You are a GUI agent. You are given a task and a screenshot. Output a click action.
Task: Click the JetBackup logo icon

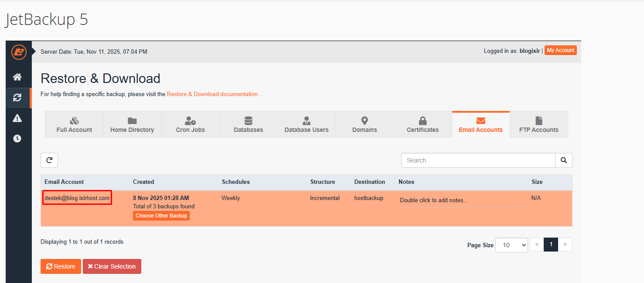(x=19, y=52)
